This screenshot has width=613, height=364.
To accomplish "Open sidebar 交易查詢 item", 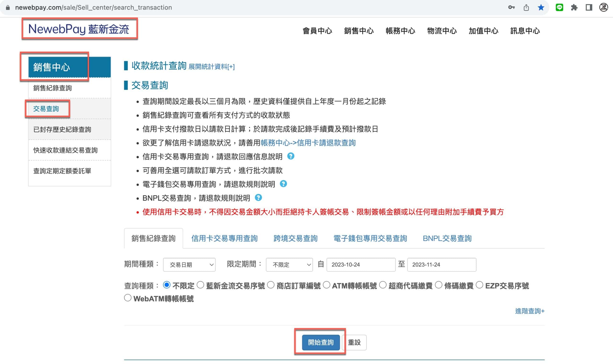I will tap(69, 109).
